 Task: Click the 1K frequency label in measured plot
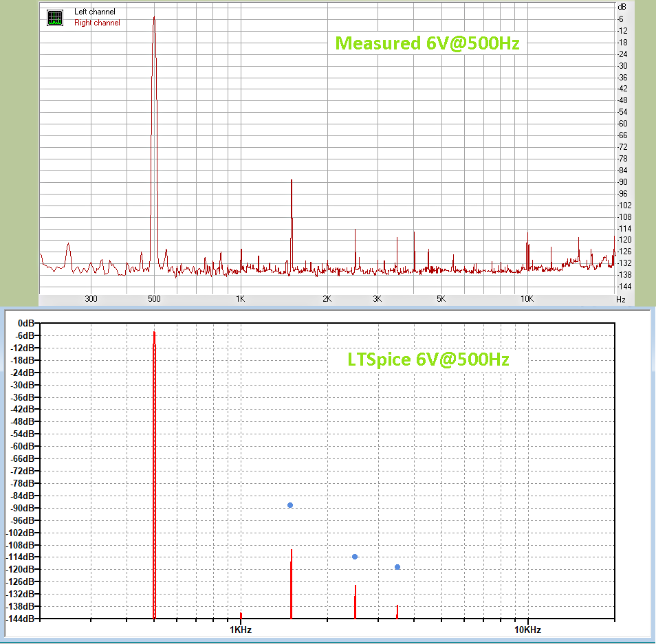point(240,298)
